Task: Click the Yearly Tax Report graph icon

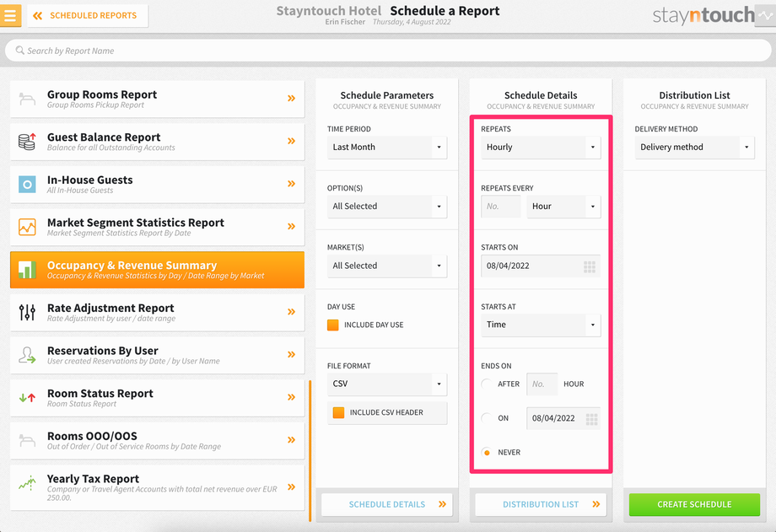Action: pos(27,483)
